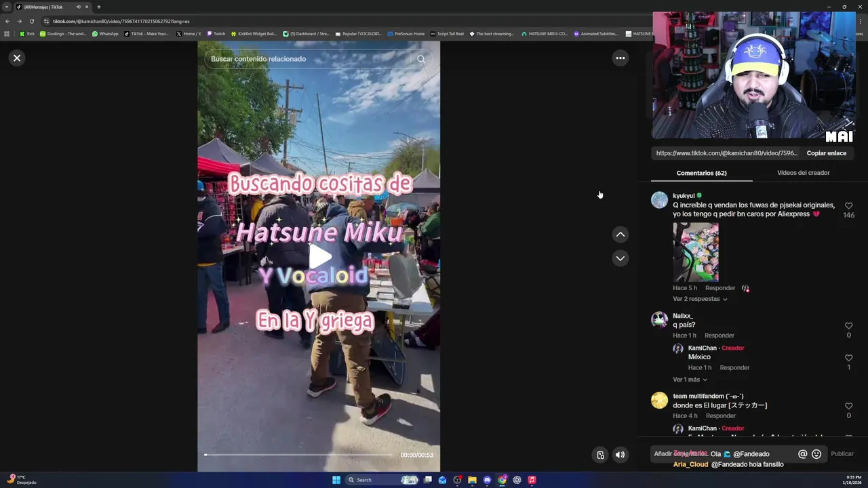Toggle the video volume speaker button
Image resolution: width=868 pixels, height=488 pixels.
[620, 455]
